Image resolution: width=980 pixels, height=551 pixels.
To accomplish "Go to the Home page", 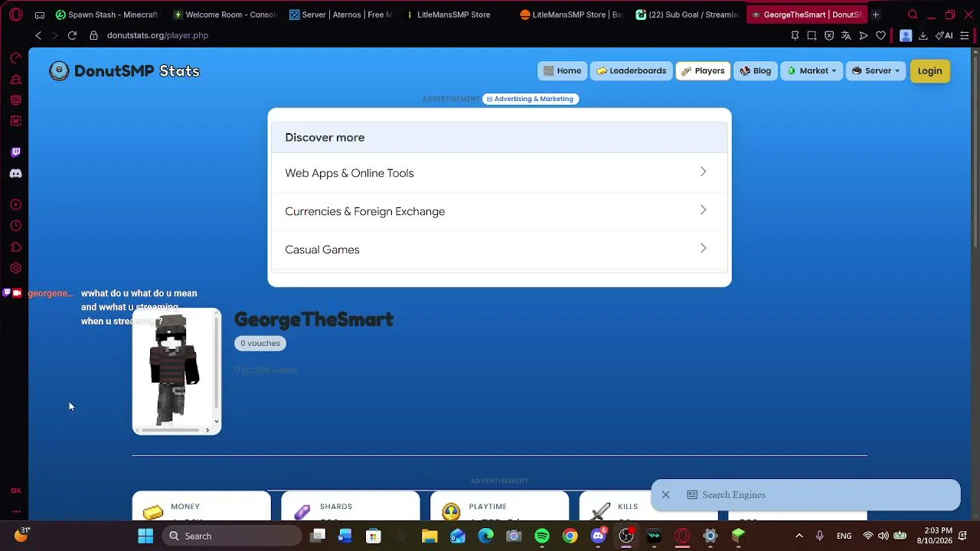I will pyautogui.click(x=563, y=71).
